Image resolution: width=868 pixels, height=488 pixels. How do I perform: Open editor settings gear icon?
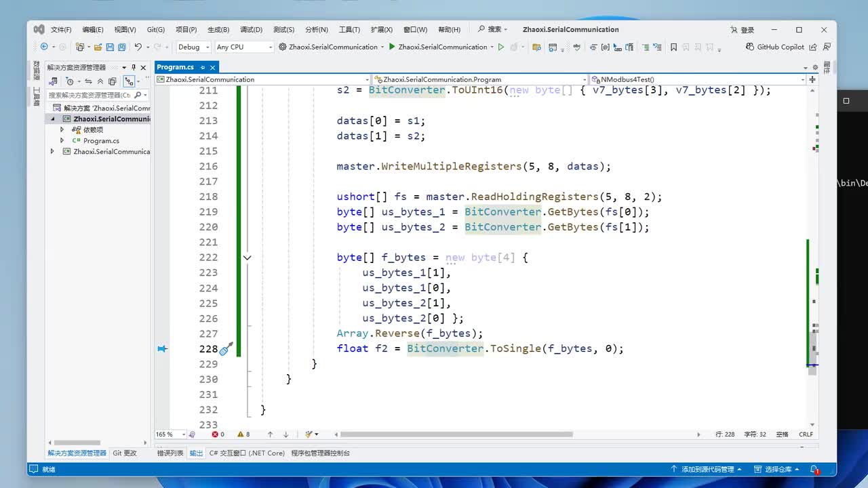click(x=815, y=67)
